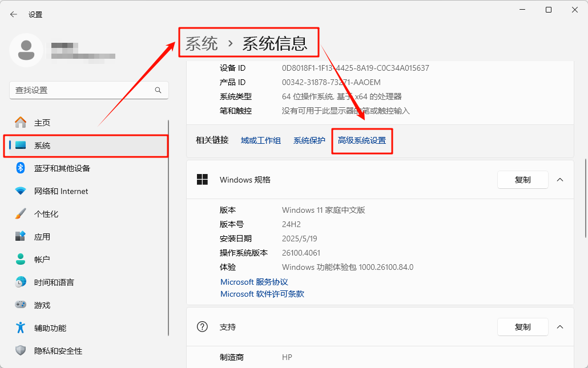Screen dimensions: 588x368
Task: Click the 系统 monitor icon in sidebar
Action: pos(21,145)
